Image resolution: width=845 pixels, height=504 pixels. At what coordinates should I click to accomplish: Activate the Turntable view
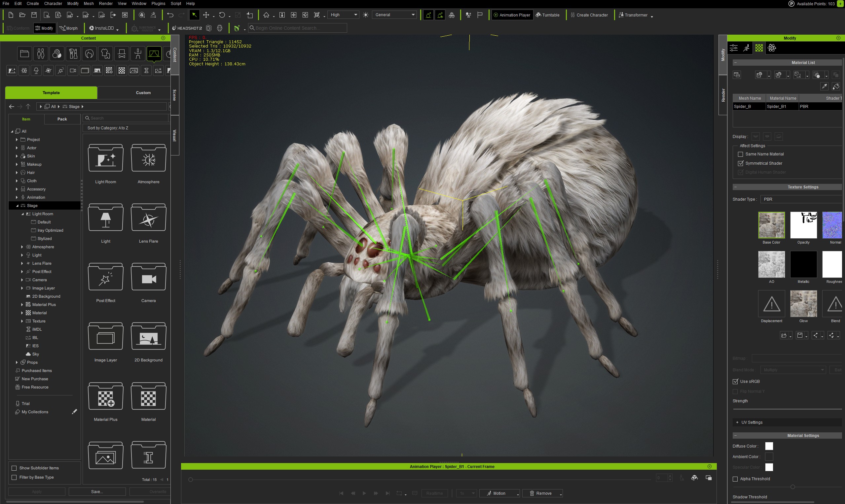click(548, 15)
